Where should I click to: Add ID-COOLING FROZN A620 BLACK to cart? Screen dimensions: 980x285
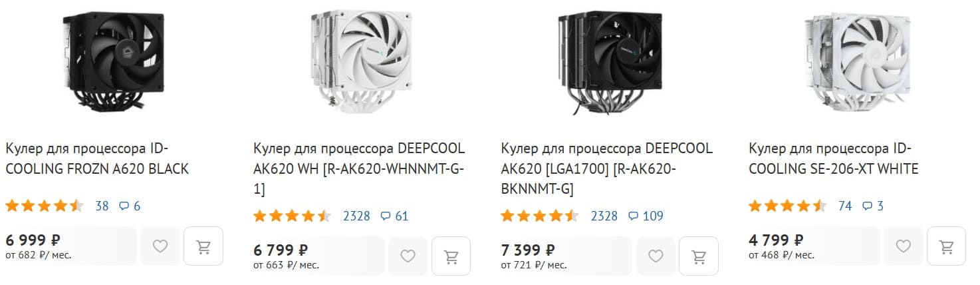coord(203,246)
